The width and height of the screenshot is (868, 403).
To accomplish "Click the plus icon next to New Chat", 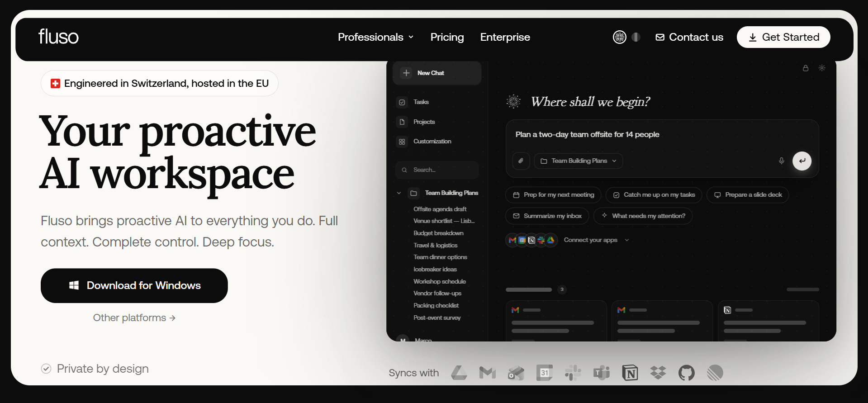I will coord(406,73).
